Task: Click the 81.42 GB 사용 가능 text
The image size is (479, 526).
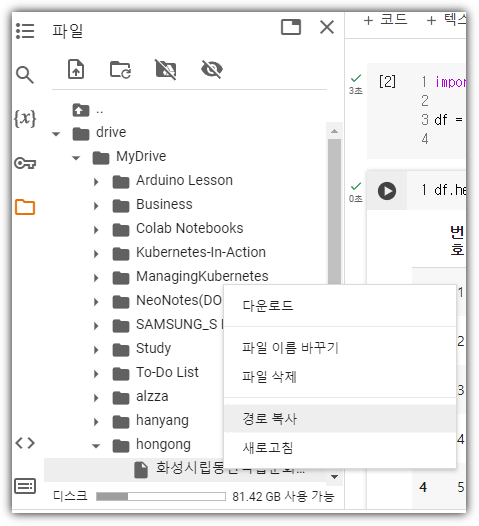Action: [x=283, y=496]
